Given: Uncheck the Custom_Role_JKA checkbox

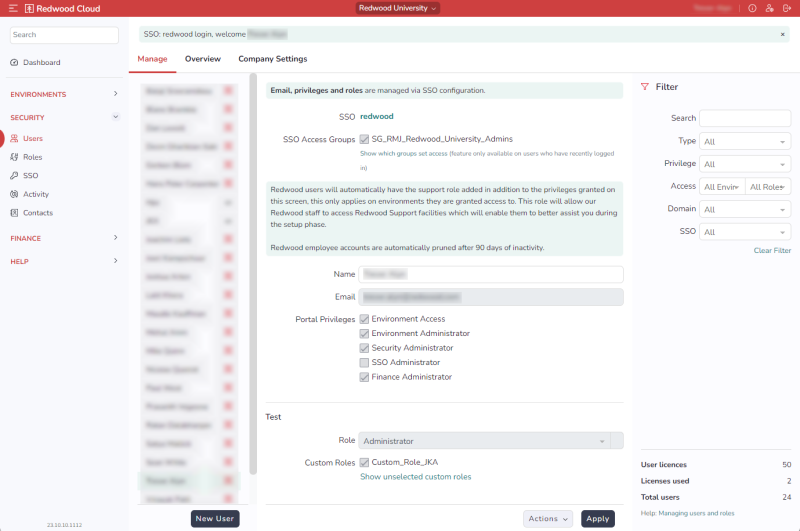Looking at the screenshot, I should pos(364,462).
